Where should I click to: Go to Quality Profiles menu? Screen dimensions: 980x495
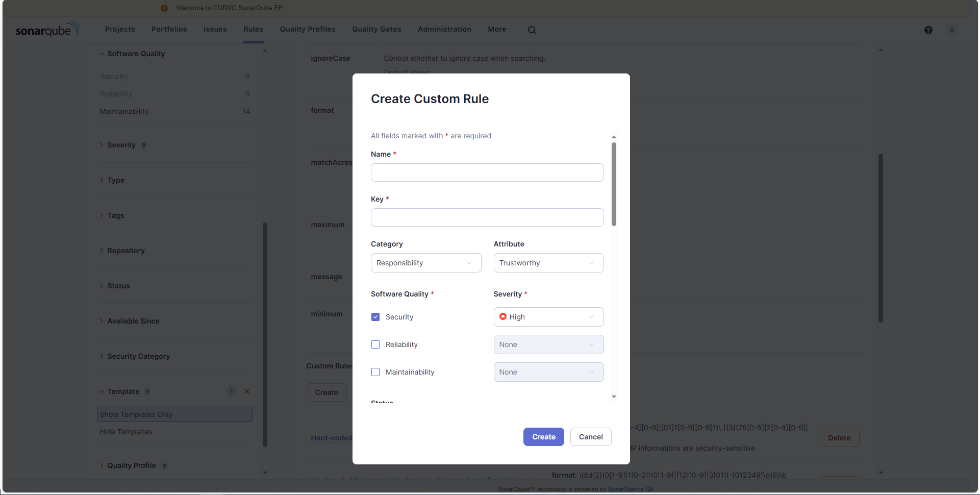coord(307,29)
